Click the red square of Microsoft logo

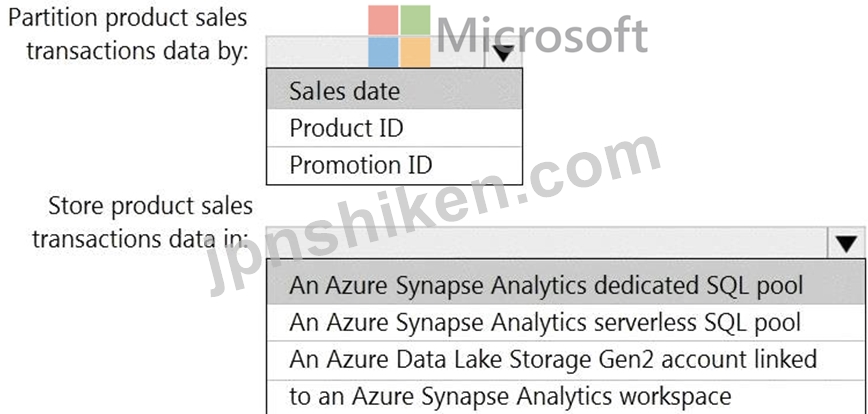coord(383,20)
